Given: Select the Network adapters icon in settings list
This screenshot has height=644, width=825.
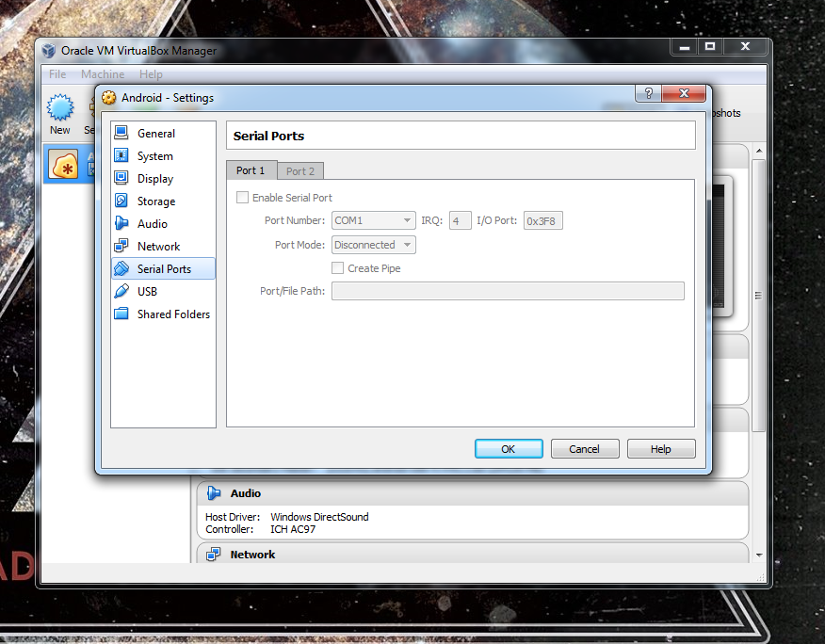Looking at the screenshot, I should pyautogui.click(x=121, y=246).
